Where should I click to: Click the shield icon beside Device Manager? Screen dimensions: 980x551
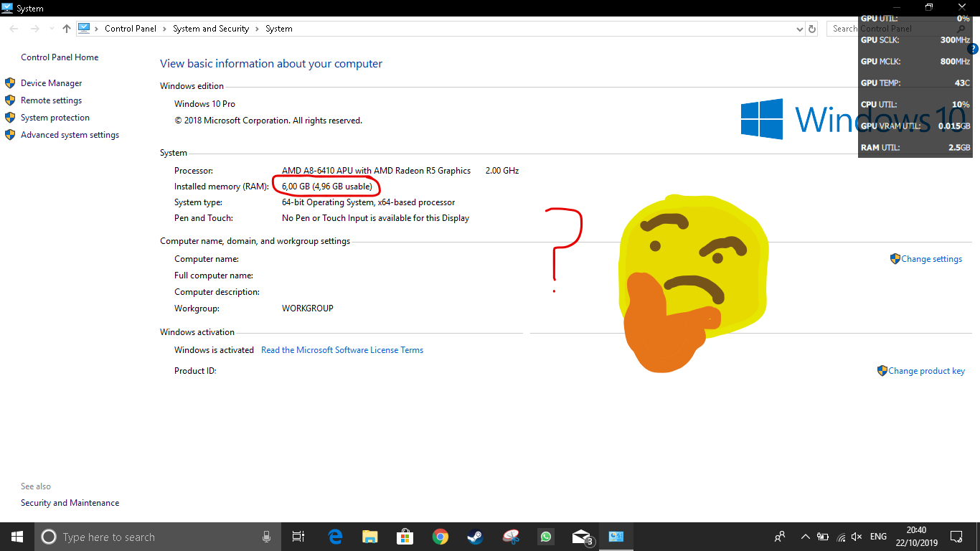(10, 83)
